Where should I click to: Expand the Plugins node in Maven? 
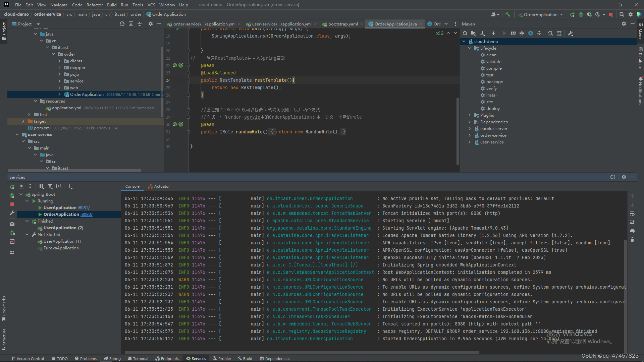point(470,115)
